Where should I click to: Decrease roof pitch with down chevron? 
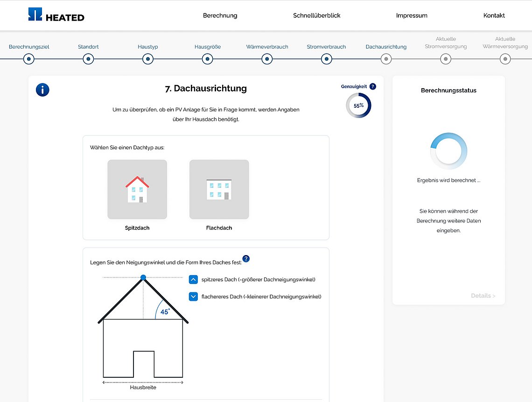(193, 296)
